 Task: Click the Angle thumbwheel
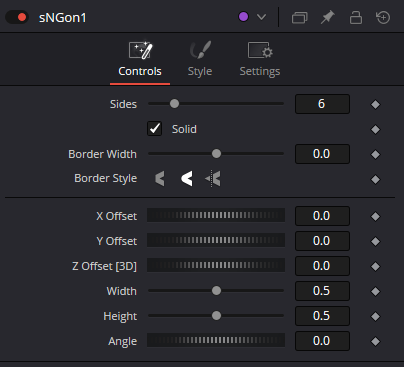pos(216,340)
